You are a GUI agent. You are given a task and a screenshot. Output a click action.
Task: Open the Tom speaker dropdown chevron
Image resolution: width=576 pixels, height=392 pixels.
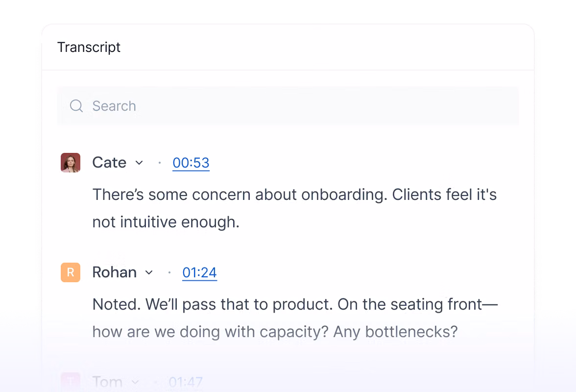click(x=135, y=382)
